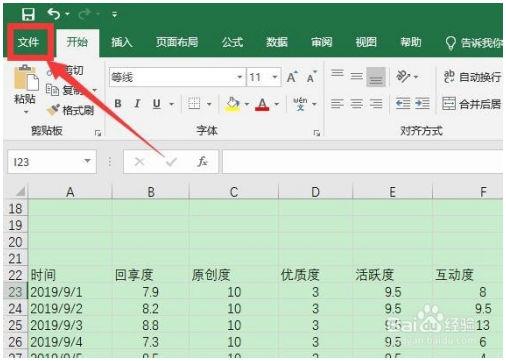This screenshot has height=361, width=506.
Task: Click the 告诉我 lightbulb search box
Action: (473, 43)
